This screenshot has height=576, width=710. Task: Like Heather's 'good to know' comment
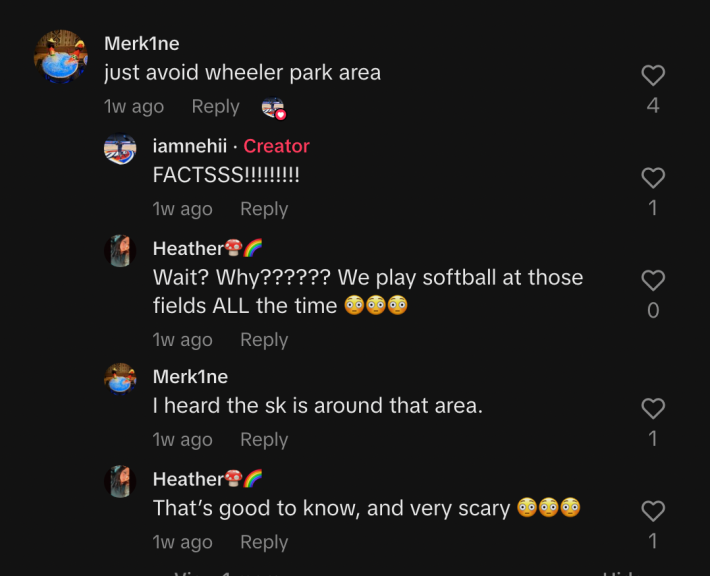[x=653, y=511]
